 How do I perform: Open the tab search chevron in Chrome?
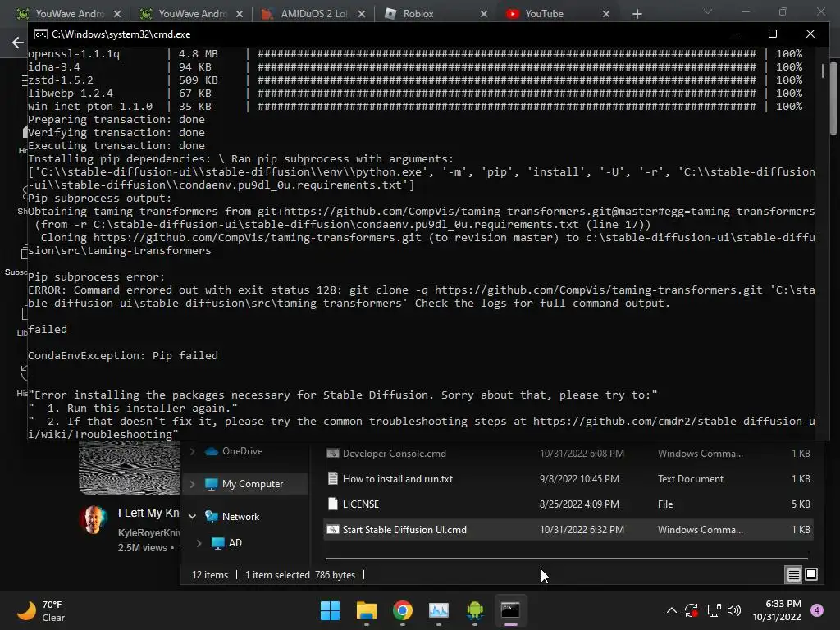coord(708,11)
